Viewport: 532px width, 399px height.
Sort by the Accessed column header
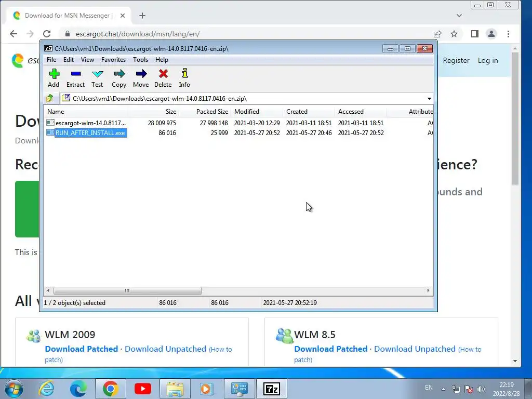(x=361, y=112)
